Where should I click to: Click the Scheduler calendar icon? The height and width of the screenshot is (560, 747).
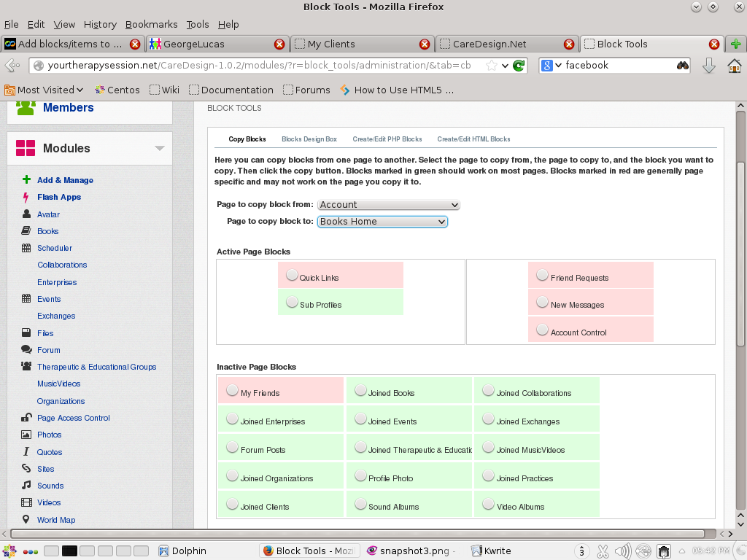tap(26, 248)
